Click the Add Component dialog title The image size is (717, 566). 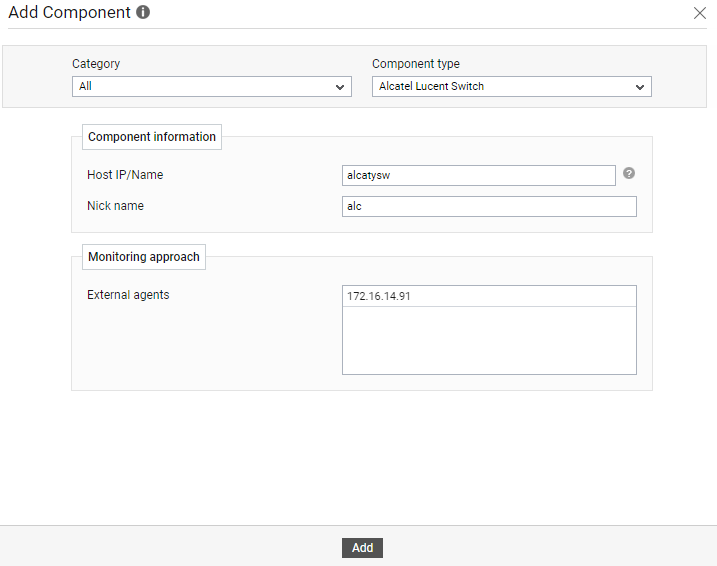click(70, 12)
